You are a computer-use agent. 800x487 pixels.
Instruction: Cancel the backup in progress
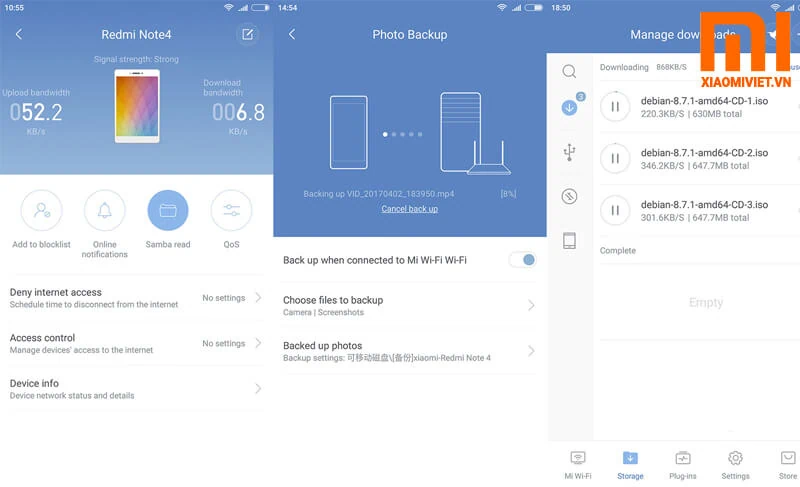(410, 209)
